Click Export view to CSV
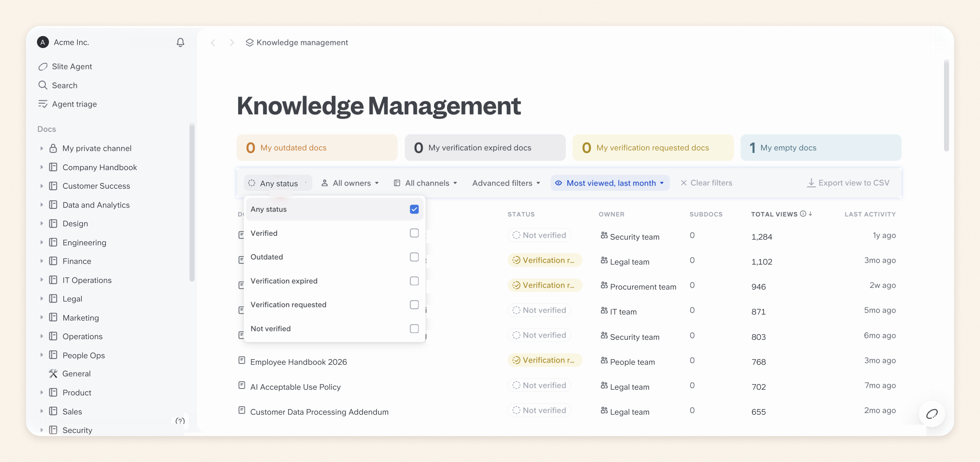The height and width of the screenshot is (462, 980). click(x=848, y=183)
